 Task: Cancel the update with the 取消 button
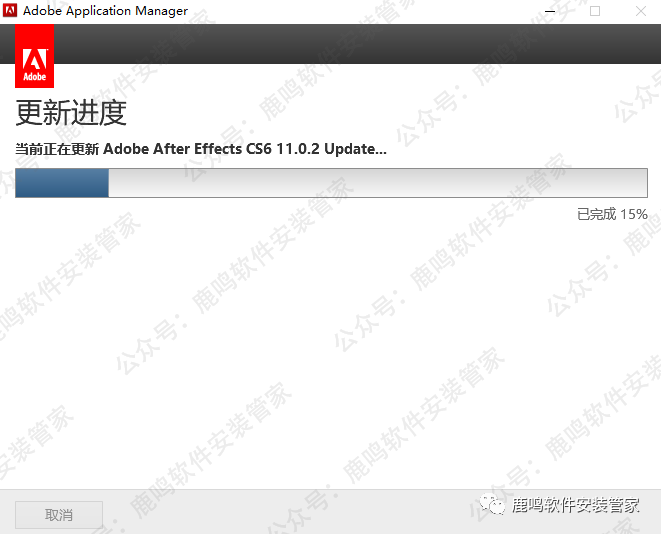[59, 515]
